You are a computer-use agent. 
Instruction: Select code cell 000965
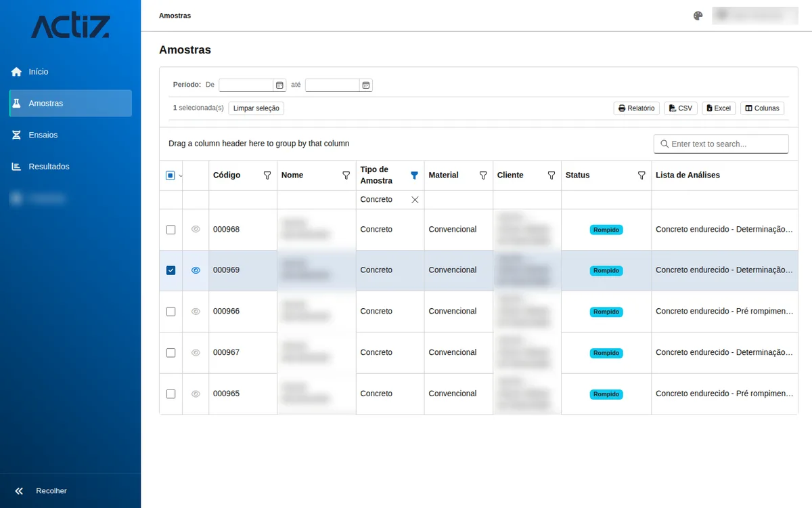tap(243, 394)
